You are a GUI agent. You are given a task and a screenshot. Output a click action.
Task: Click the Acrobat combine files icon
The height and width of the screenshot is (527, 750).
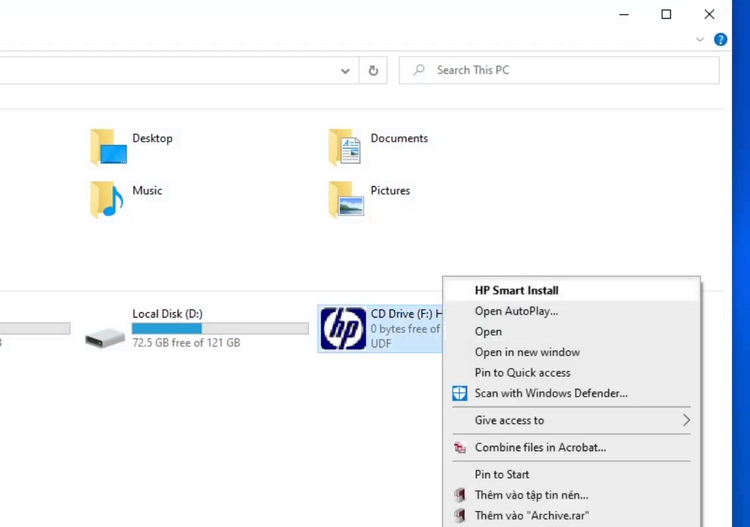pos(460,448)
